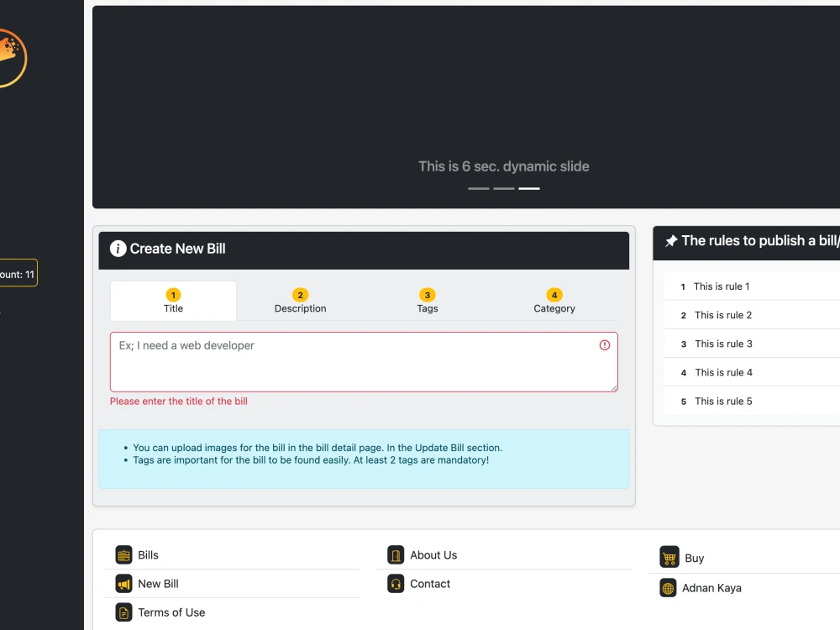Click "The rules to publish a bill" heading
The image size is (840, 630).
click(761, 241)
